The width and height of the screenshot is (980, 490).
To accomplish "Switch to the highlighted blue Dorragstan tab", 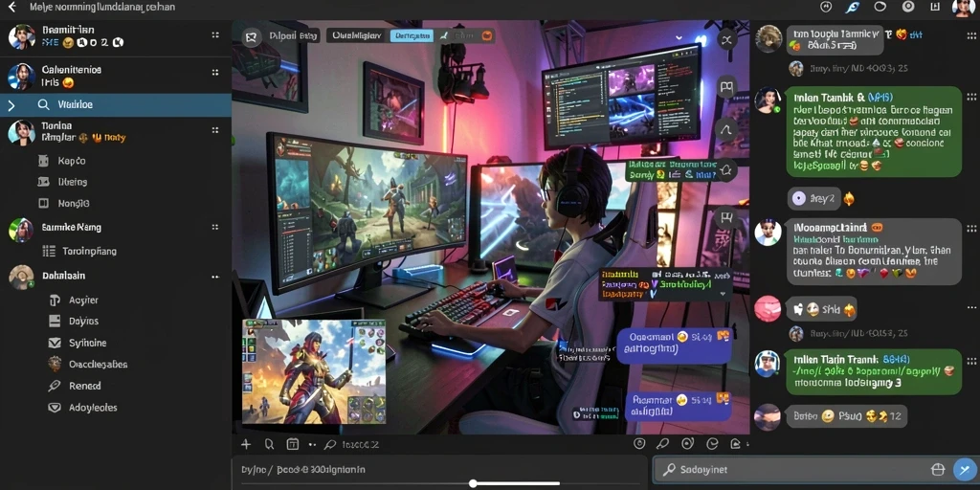I will 412,35.
